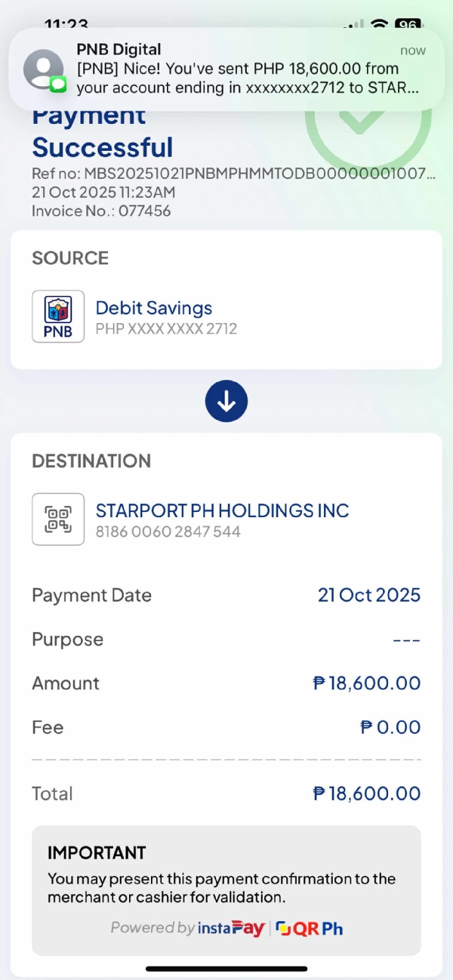The height and width of the screenshot is (980, 453).
Task: Tap the Invoice No. 077456 line
Action: coord(101,211)
